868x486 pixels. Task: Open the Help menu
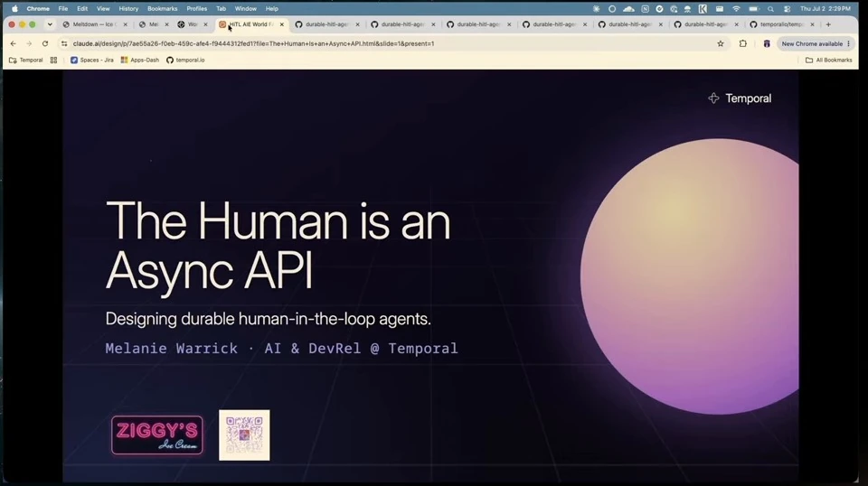(x=272, y=9)
